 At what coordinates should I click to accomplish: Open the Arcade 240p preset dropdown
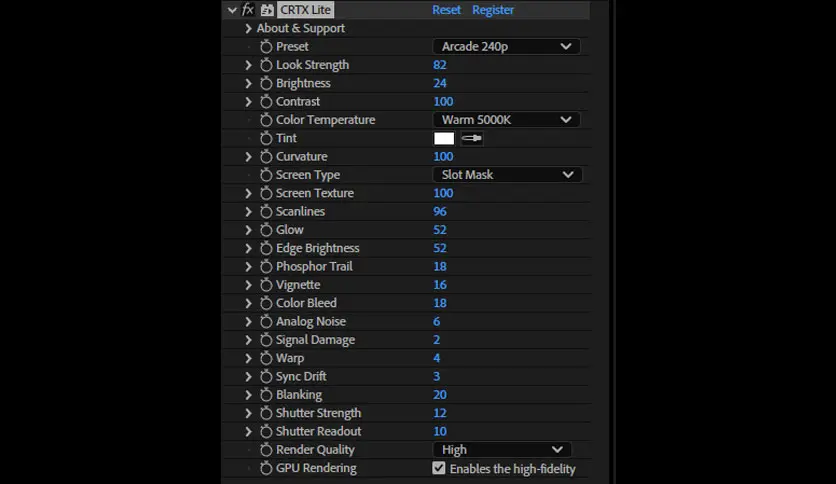click(x=506, y=46)
